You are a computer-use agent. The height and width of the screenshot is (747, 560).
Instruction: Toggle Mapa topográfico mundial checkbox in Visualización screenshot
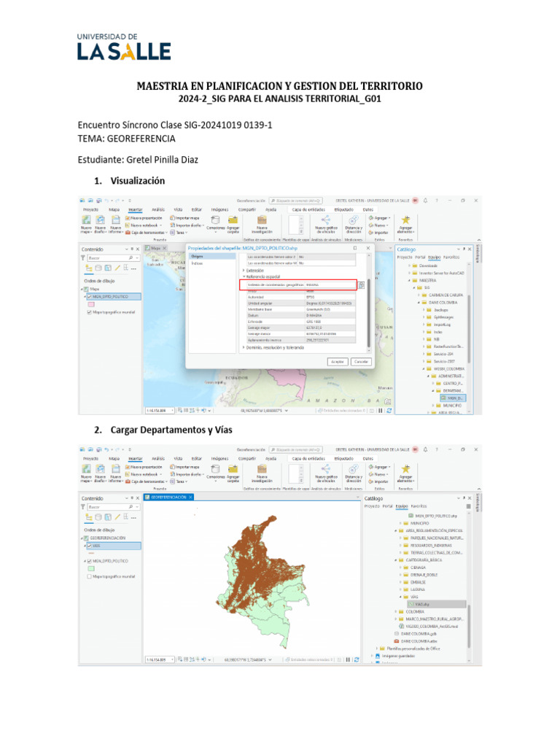pyautogui.click(x=89, y=312)
